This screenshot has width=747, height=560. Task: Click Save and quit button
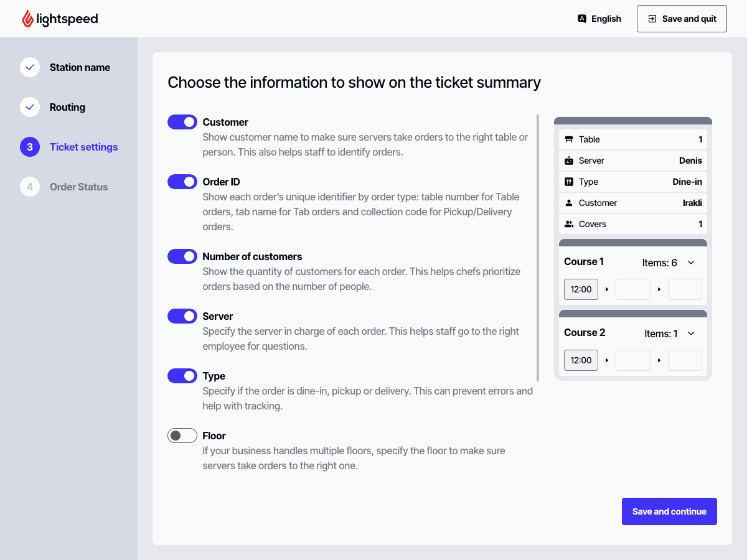click(682, 19)
